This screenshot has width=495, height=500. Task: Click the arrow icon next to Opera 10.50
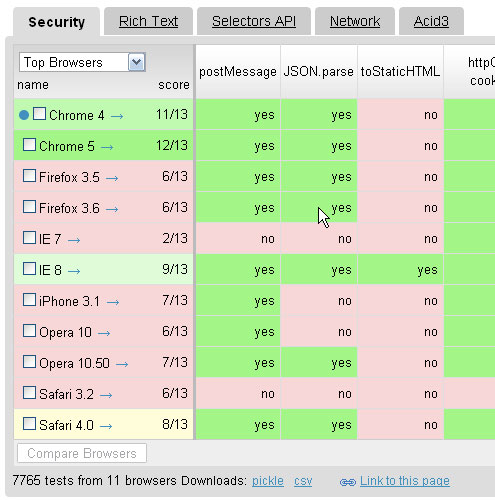[122, 364]
